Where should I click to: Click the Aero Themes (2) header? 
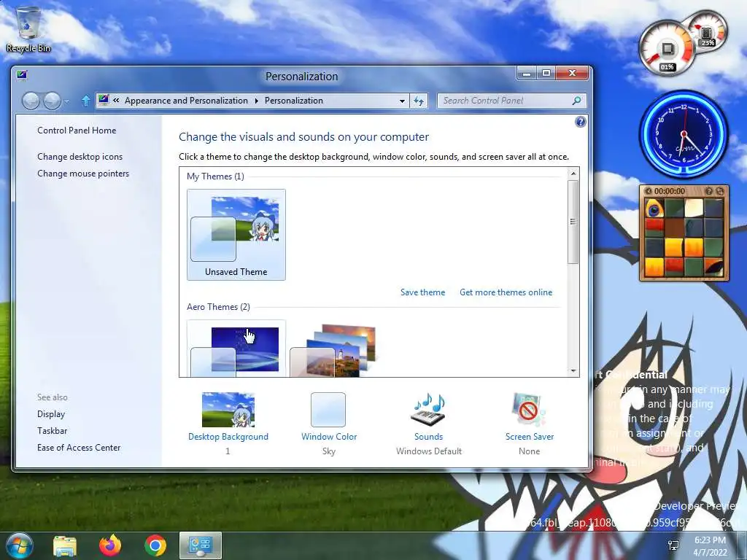coord(218,307)
